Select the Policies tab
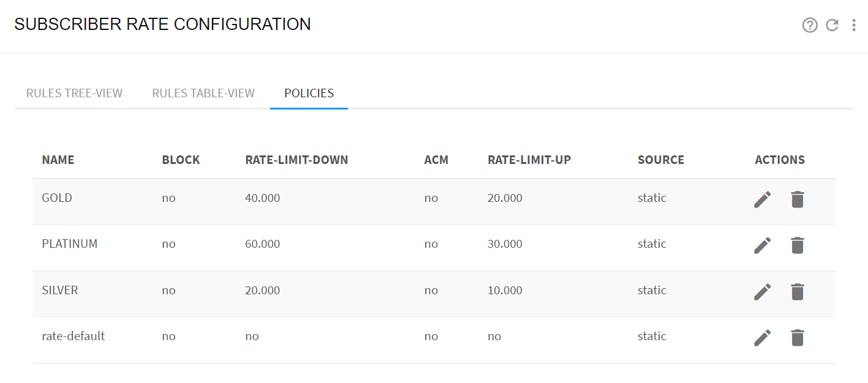 (x=309, y=94)
